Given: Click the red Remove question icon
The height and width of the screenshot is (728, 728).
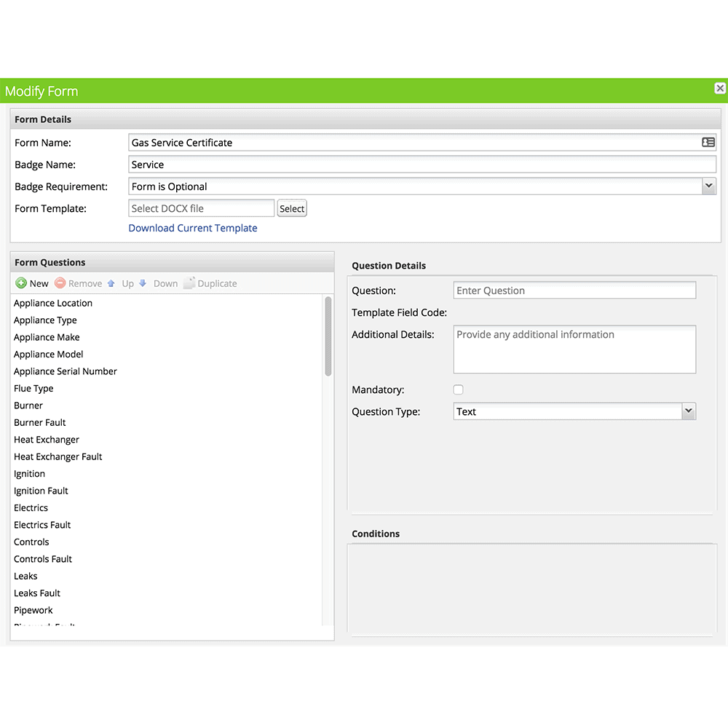Looking at the screenshot, I should (60, 283).
